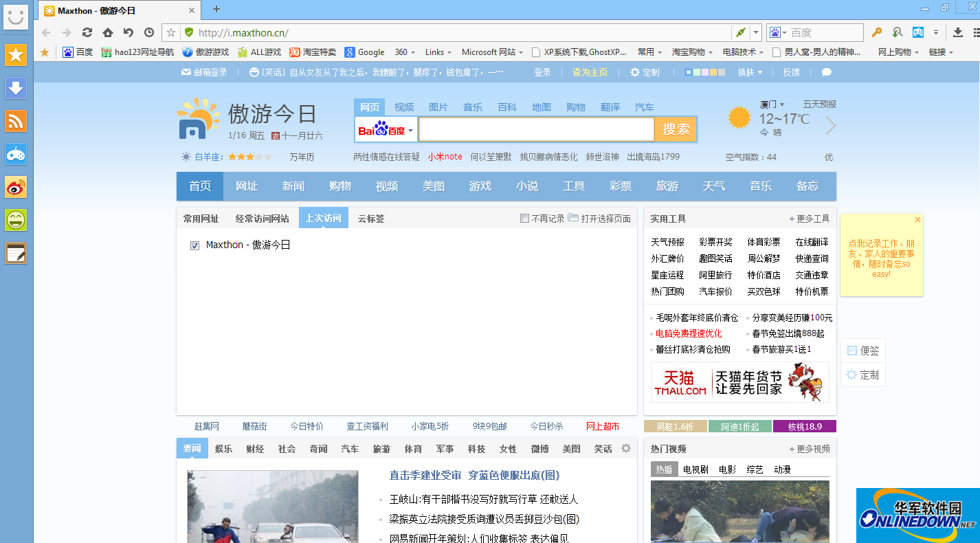
Task: Open a new tab with plus button
Action: (216, 9)
